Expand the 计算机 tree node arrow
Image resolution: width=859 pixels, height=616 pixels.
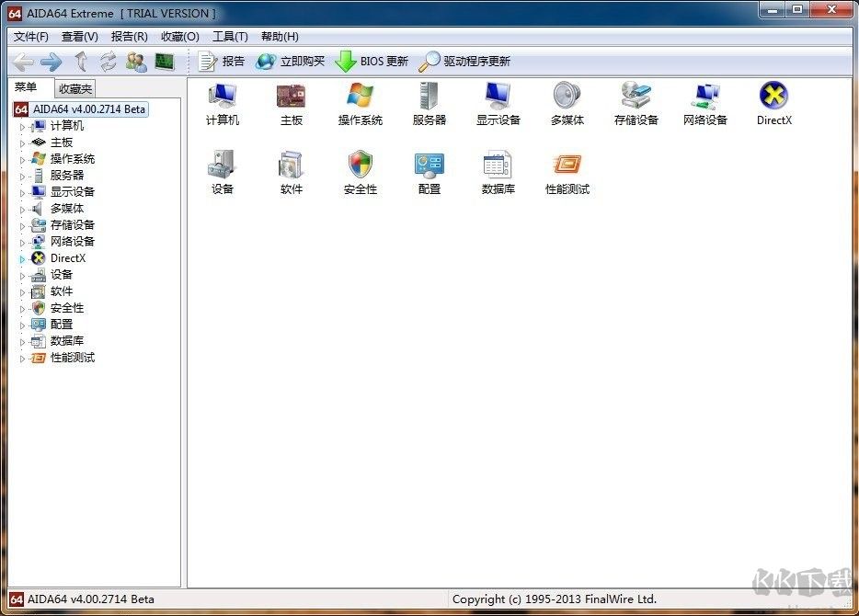coord(22,127)
